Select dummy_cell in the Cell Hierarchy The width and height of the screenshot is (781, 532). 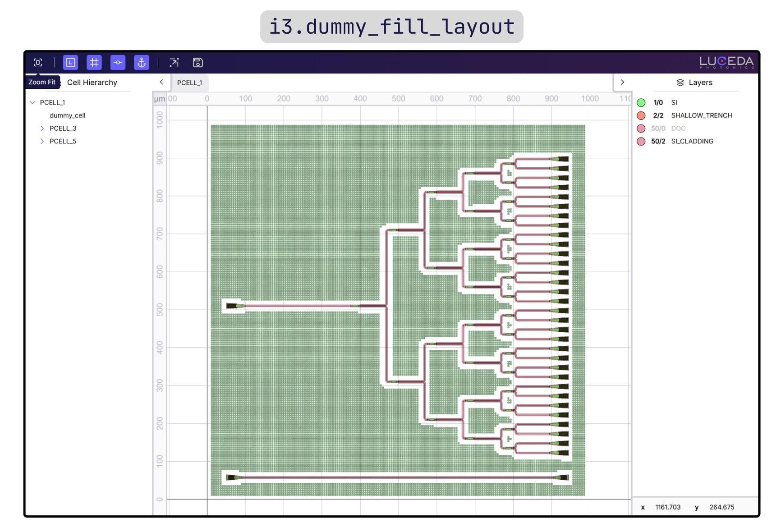[67, 116]
